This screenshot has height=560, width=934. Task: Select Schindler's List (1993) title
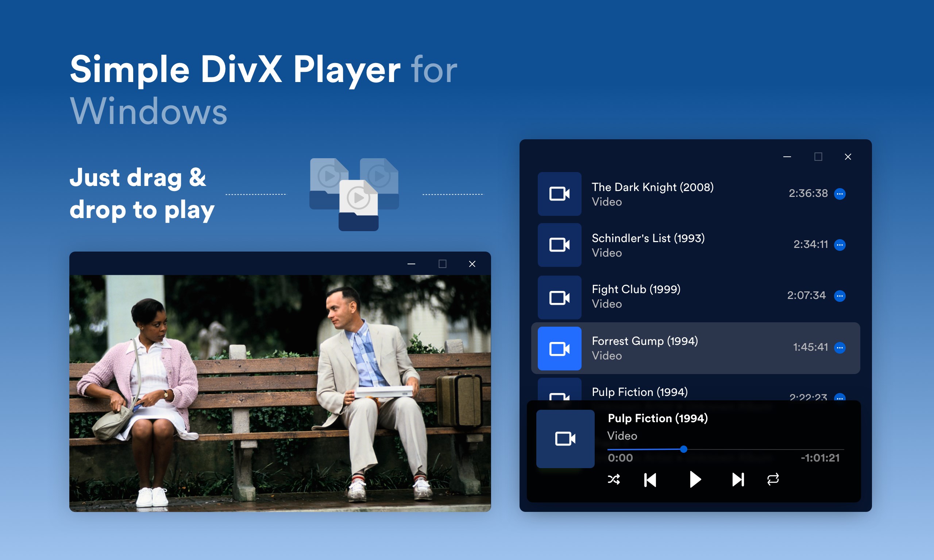(x=648, y=238)
